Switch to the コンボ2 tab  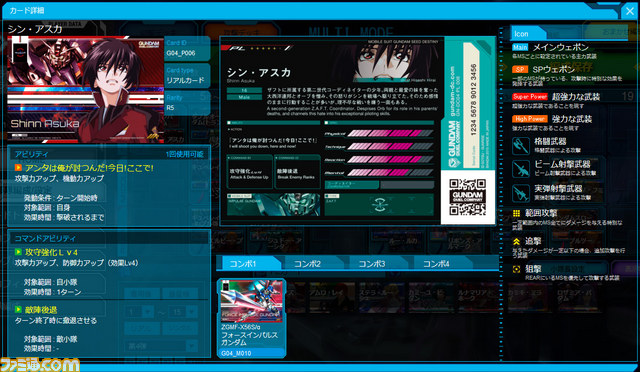[x=308, y=264]
